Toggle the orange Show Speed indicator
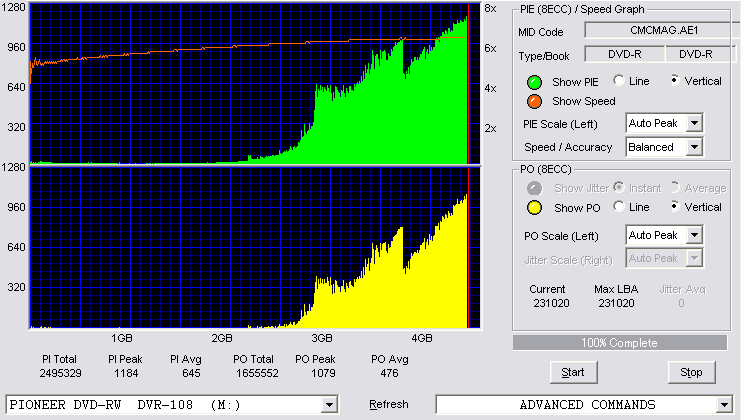 534,101
